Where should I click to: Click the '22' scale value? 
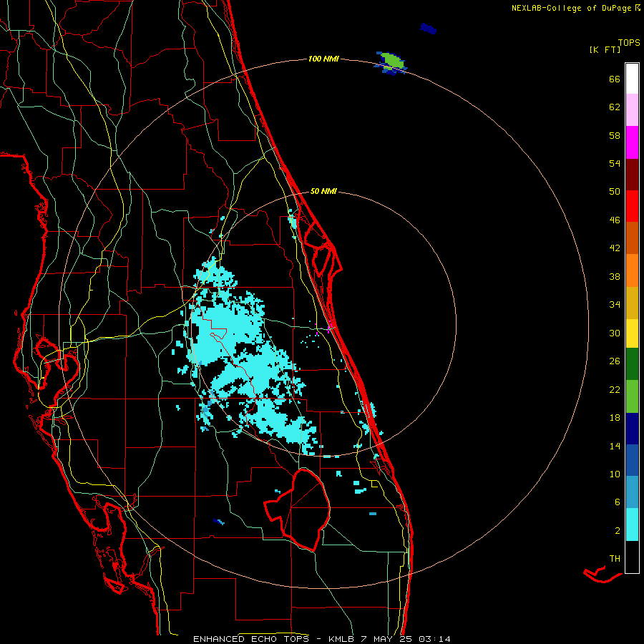[x=615, y=390]
